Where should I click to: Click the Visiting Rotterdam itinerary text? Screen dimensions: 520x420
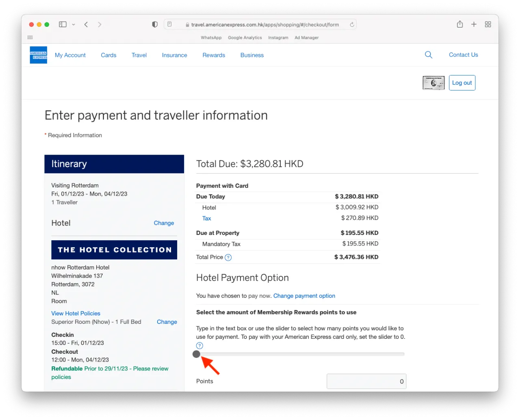pos(75,185)
